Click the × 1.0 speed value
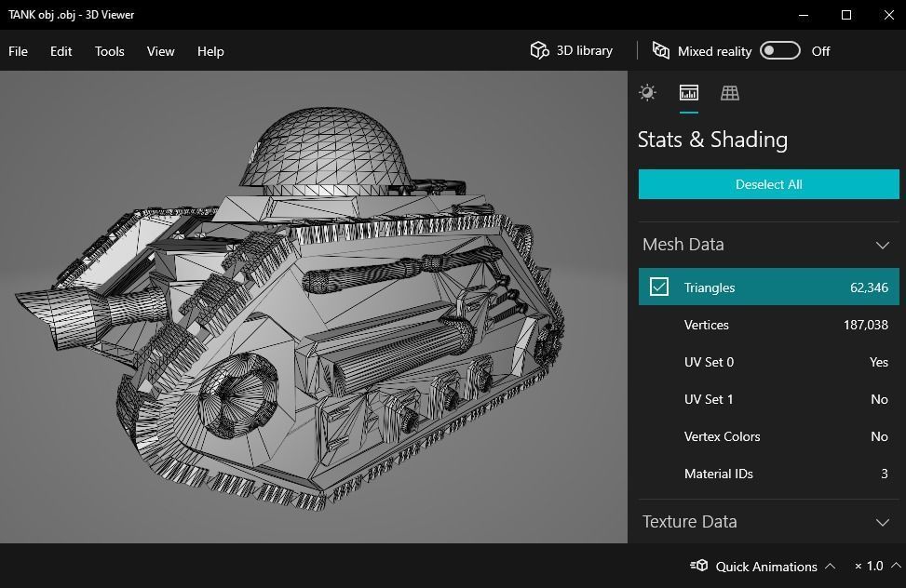Image resolution: width=906 pixels, height=588 pixels. click(869, 566)
